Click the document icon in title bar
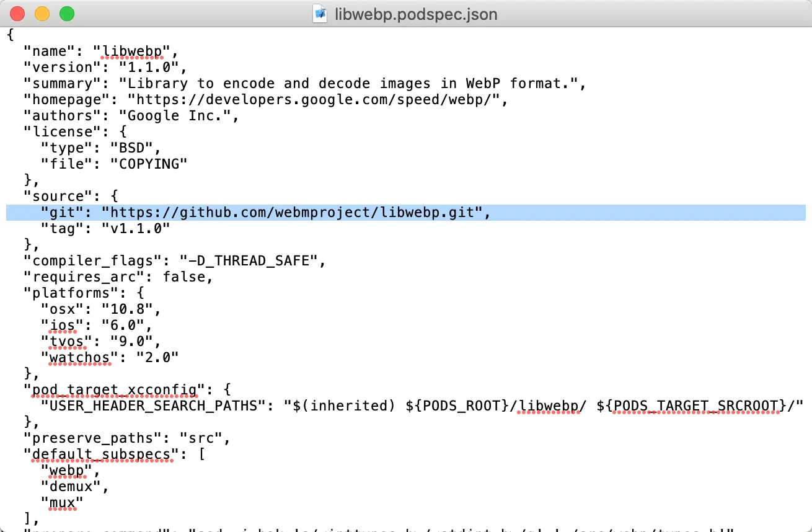The image size is (812, 532). coord(320,13)
